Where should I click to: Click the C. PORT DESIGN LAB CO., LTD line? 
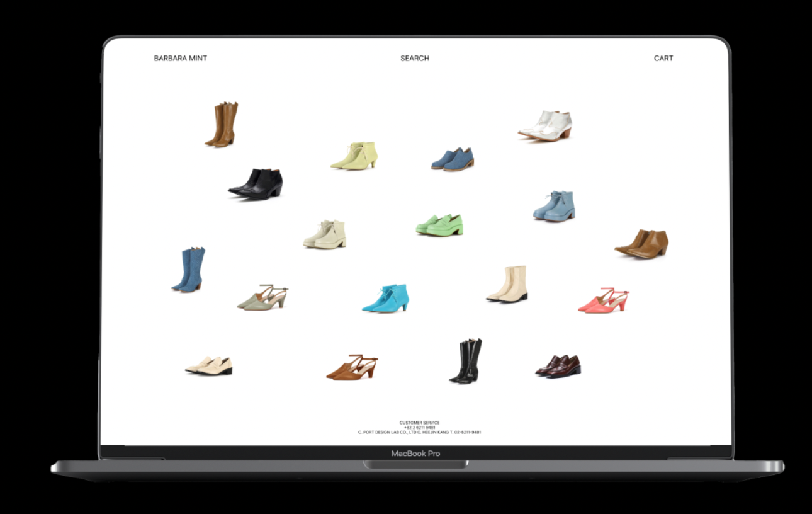pos(420,433)
